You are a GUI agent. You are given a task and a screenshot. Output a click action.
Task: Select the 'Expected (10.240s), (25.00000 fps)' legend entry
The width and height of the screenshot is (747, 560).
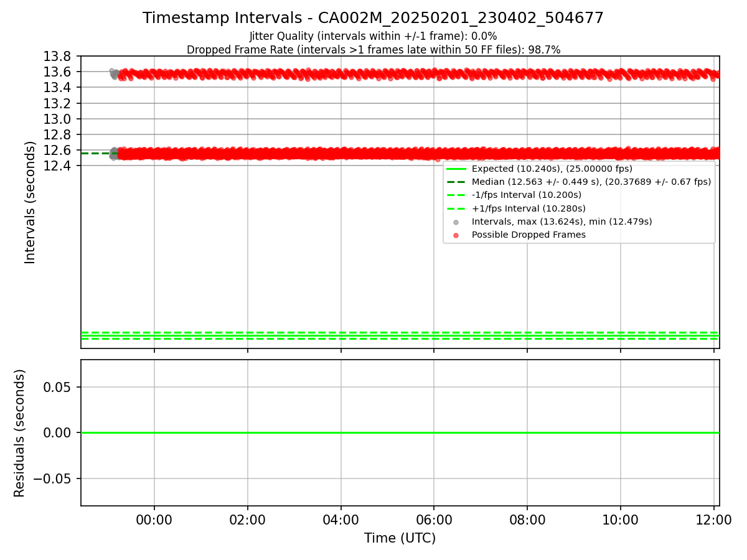pyautogui.click(x=552, y=169)
